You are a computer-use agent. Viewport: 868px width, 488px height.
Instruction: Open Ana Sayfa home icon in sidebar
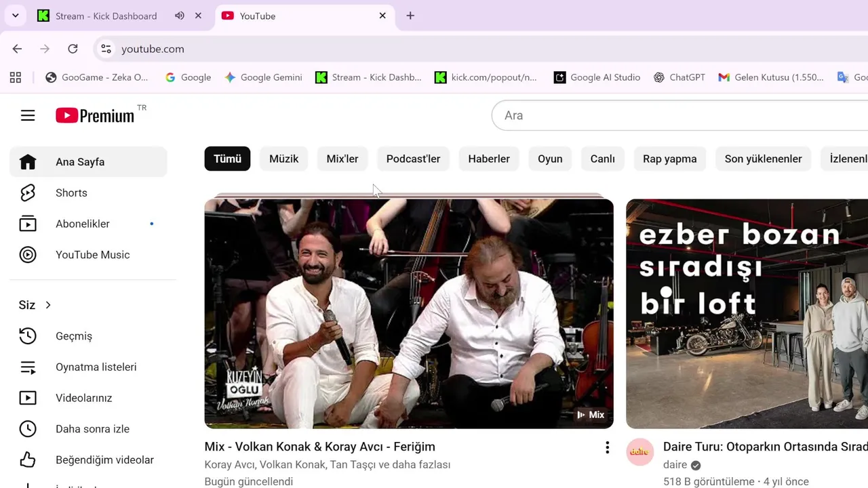click(28, 162)
